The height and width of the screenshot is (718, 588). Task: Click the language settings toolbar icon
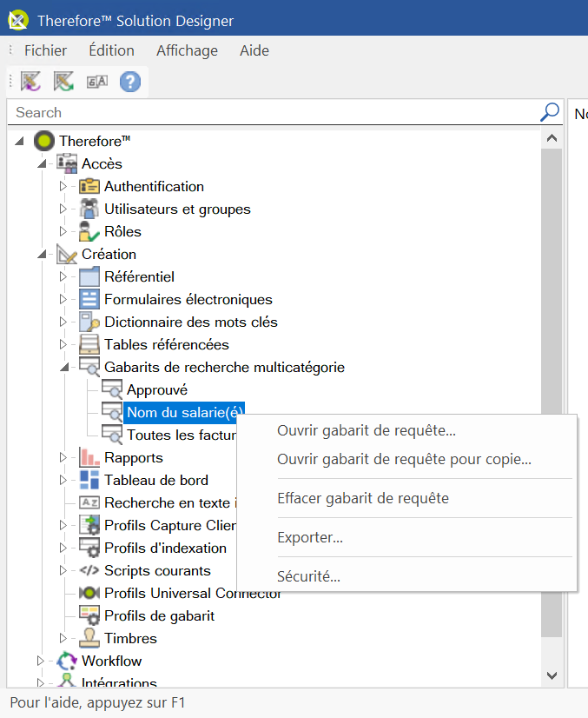click(x=96, y=82)
